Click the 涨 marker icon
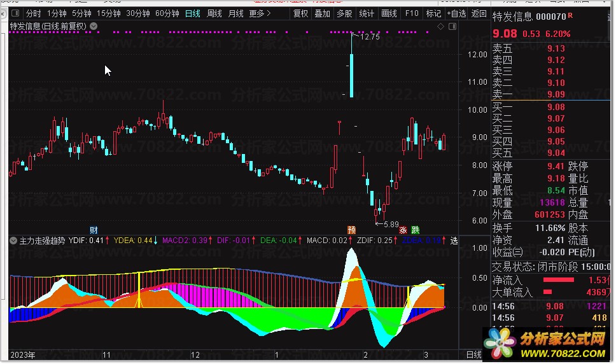 point(403,230)
